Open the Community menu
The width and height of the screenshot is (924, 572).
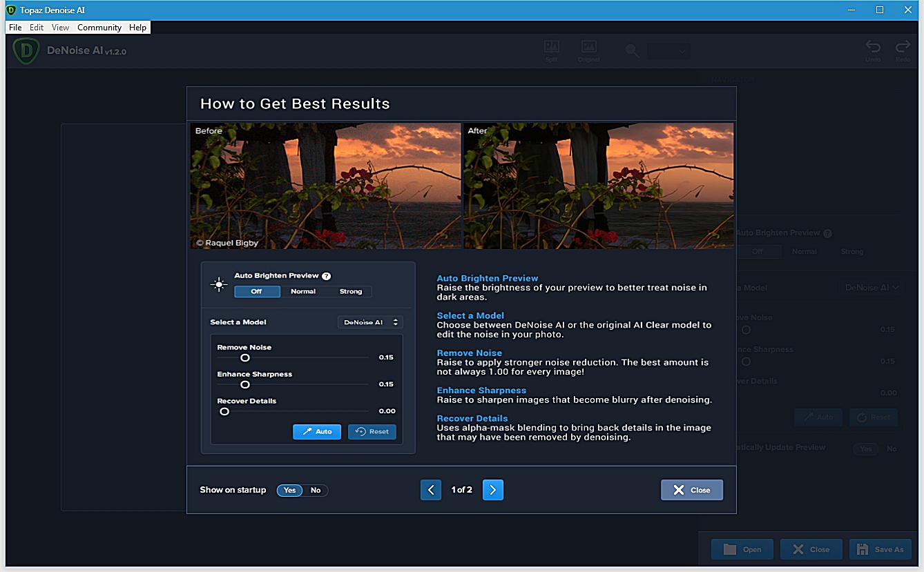coord(99,28)
